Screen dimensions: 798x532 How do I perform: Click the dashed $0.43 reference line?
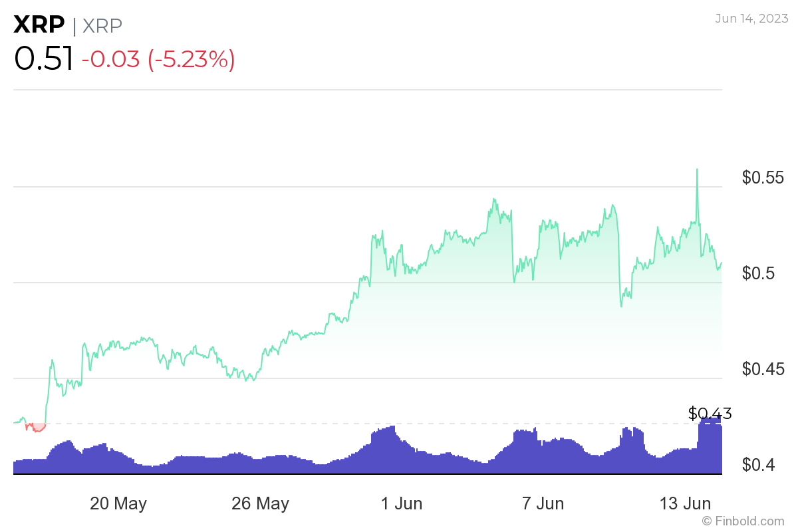[332, 423]
